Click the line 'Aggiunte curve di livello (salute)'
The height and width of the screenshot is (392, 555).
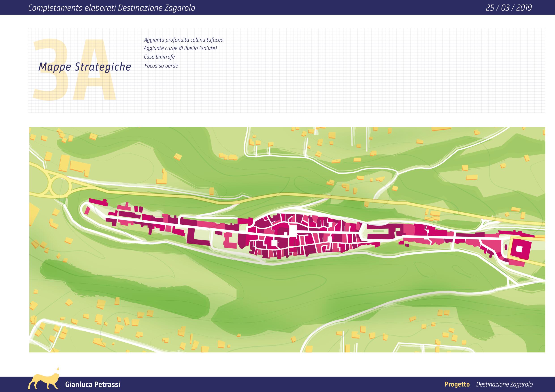[180, 48]
